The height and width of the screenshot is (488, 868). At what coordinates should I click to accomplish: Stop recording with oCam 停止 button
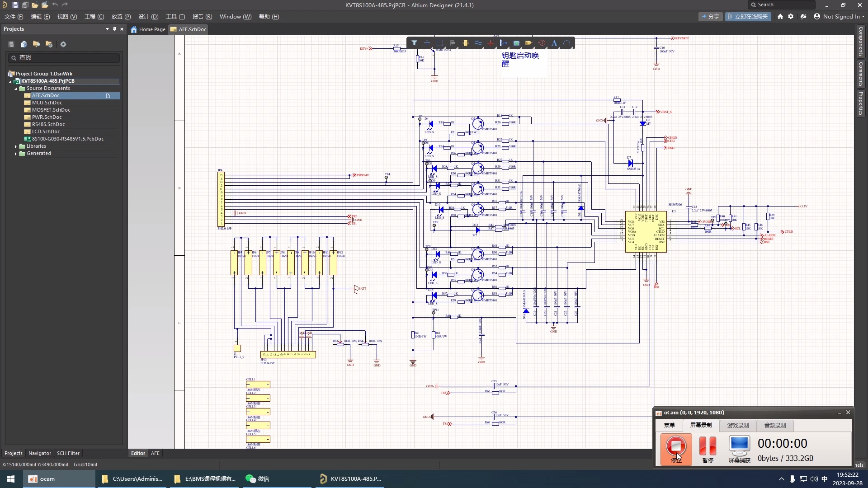tap(676, 449)
